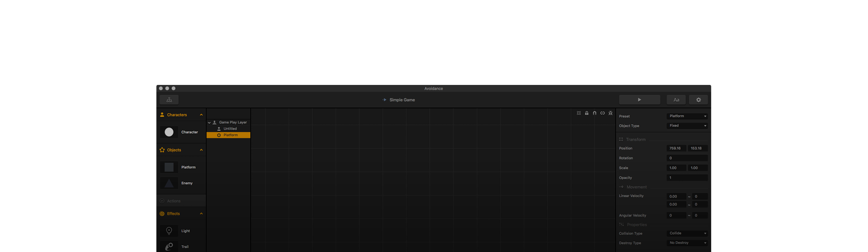Click the hierarchy tree button in toolbar
The image size is (868, 252).
click(x=169, y=100)
